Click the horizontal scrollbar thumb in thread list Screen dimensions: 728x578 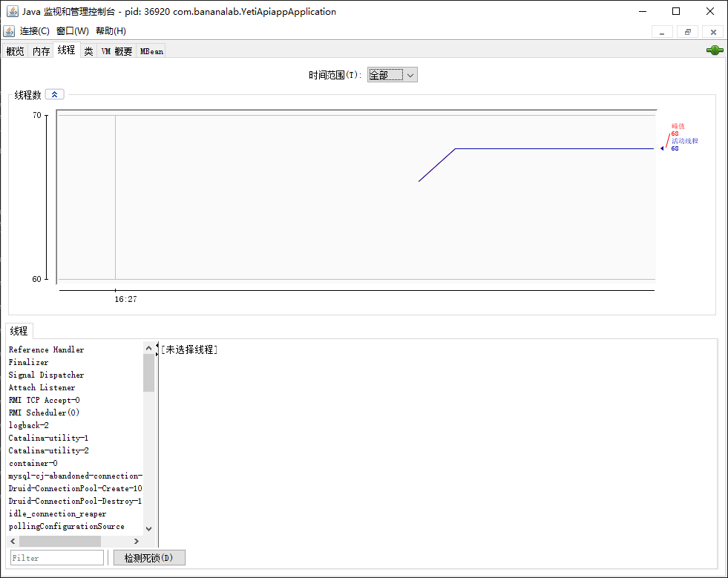pyautogui.click(x=60, y=541)
